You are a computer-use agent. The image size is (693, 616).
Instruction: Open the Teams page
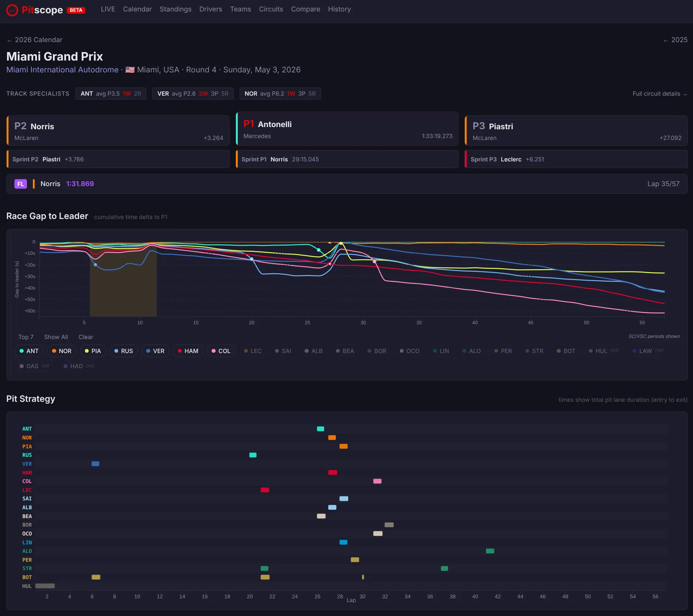pos(240,9)
